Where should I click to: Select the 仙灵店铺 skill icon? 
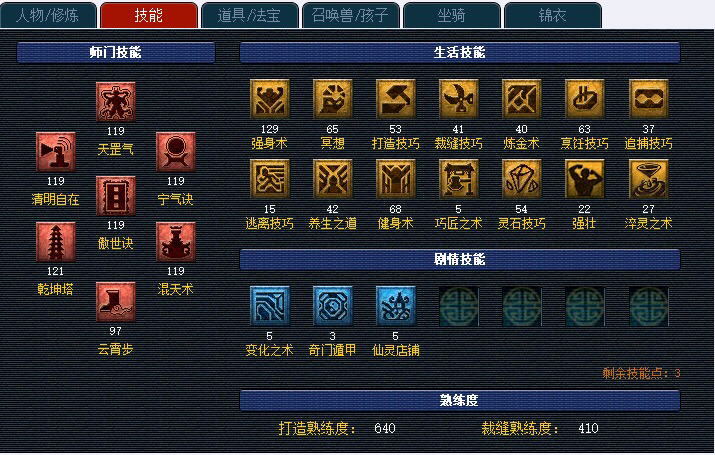point(395,306)
